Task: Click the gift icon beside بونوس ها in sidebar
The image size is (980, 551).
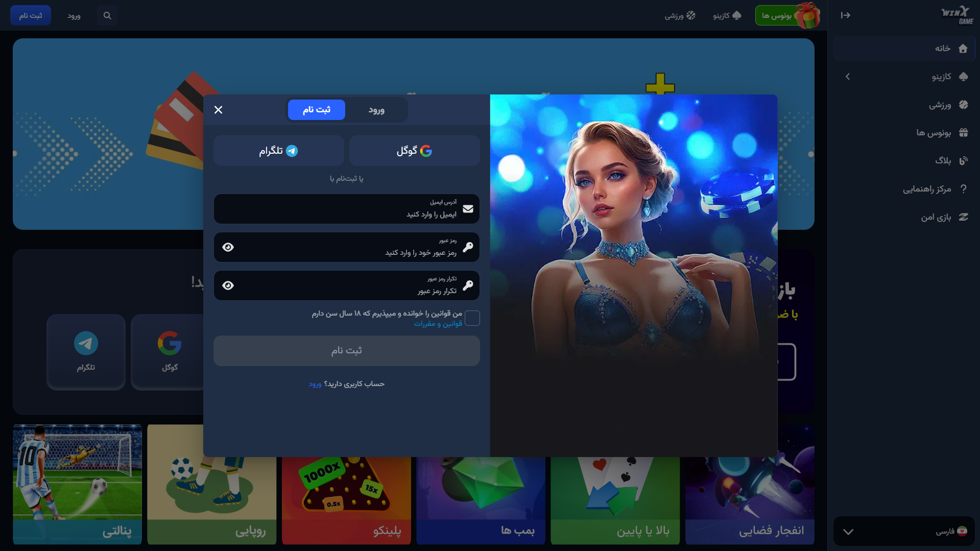Action: (x=963, y=133)
